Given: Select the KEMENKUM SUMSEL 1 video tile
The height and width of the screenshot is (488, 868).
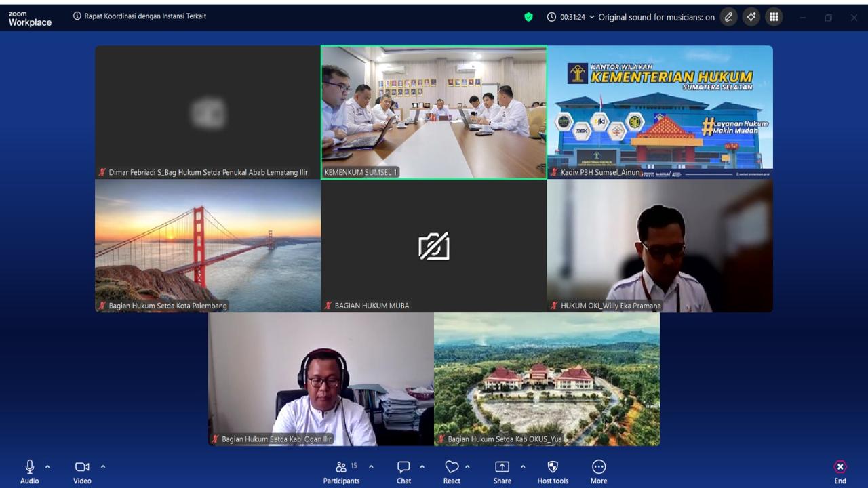Looking at the screenshot, I should (434, 113).
